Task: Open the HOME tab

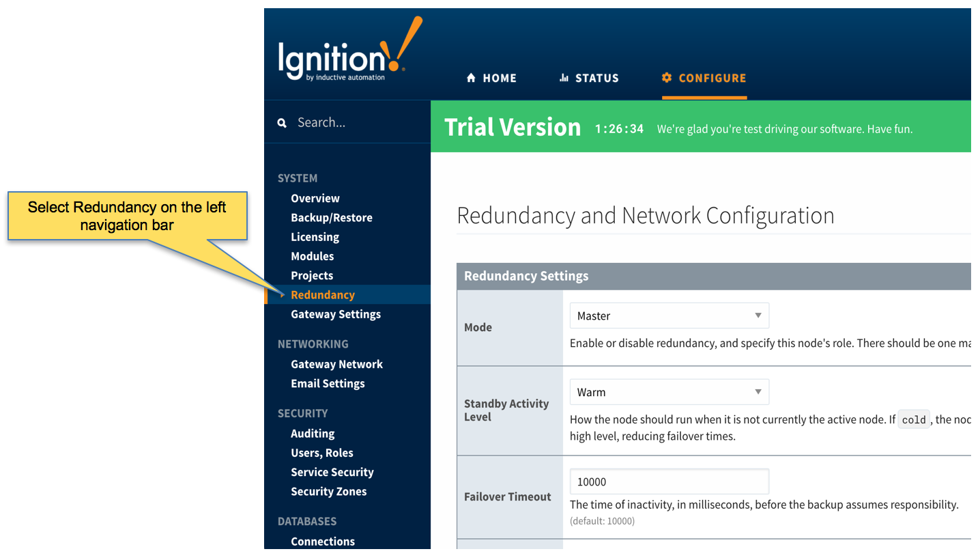Action: [491, 78]
